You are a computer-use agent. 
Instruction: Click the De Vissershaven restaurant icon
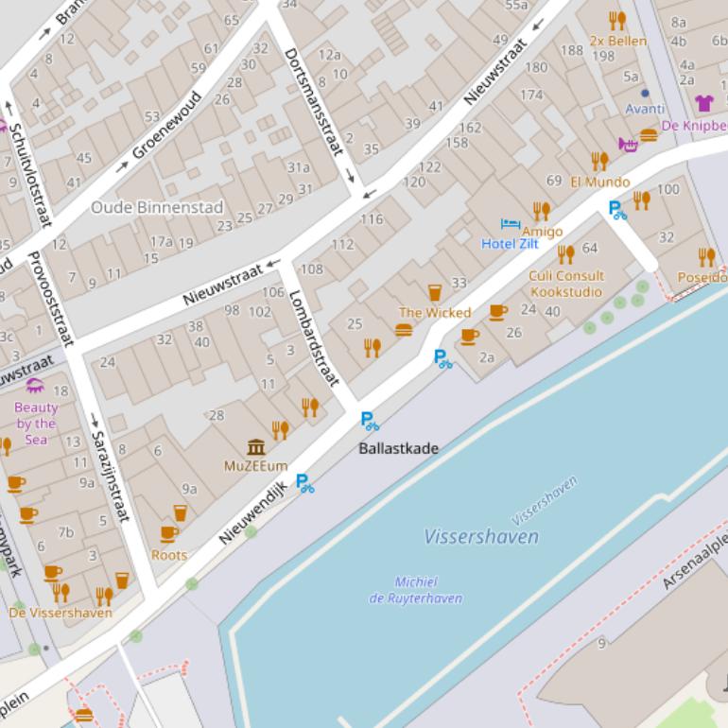point(61,593)
